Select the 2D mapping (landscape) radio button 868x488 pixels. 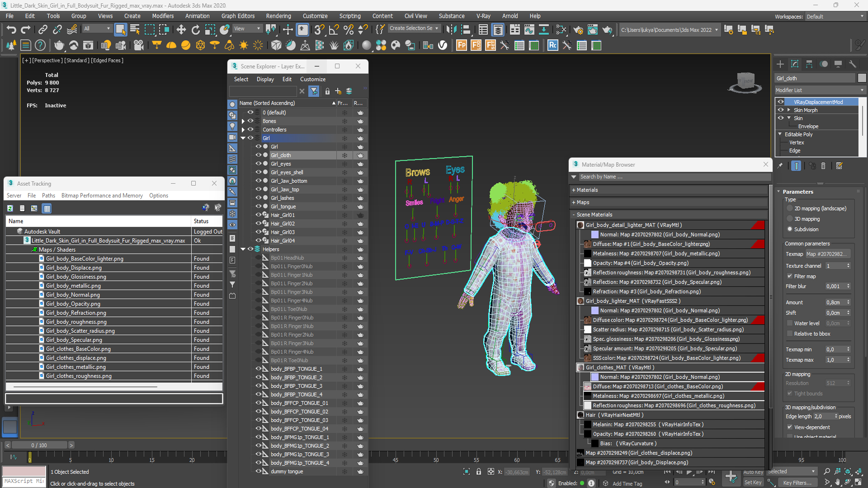pyautogui.click(x=790, y=209)
